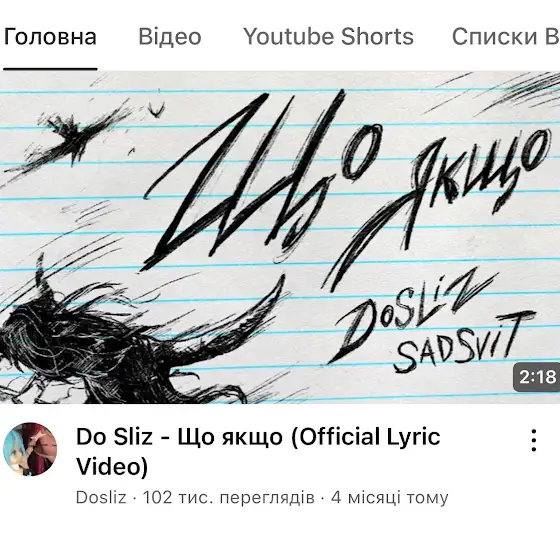This screenshot has width=560, height=560.
Task: Click the 4 місяці тому upload date
Action: pyautogui.click(x=390, y=497)
